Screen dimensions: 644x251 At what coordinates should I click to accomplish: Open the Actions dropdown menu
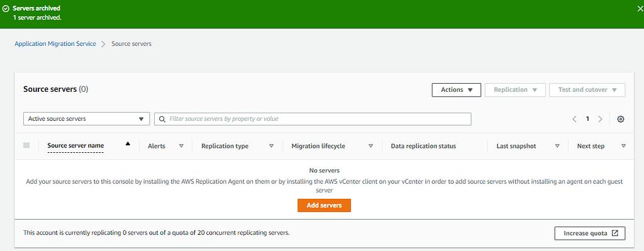457,90
